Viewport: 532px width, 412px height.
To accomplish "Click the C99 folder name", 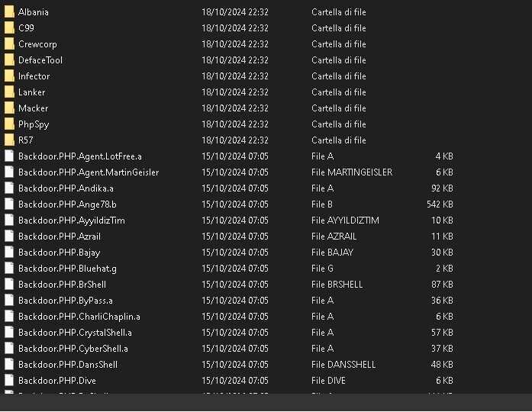I will click(26, 28).
